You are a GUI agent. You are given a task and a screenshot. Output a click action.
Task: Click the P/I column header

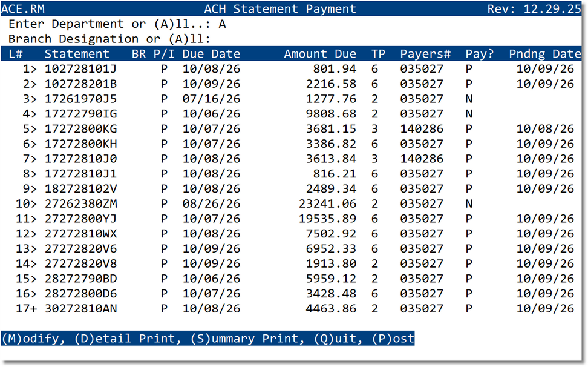point(165,54)
